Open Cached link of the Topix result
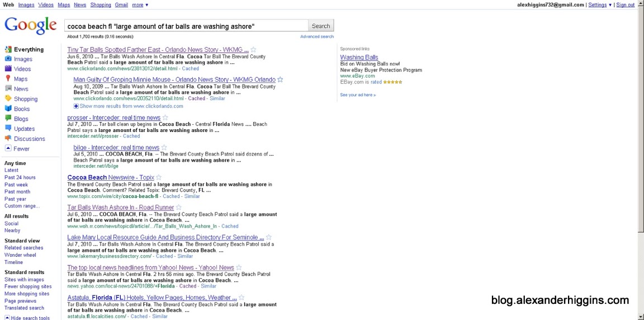This screenshot has height=320, width=644. [171, 196]
